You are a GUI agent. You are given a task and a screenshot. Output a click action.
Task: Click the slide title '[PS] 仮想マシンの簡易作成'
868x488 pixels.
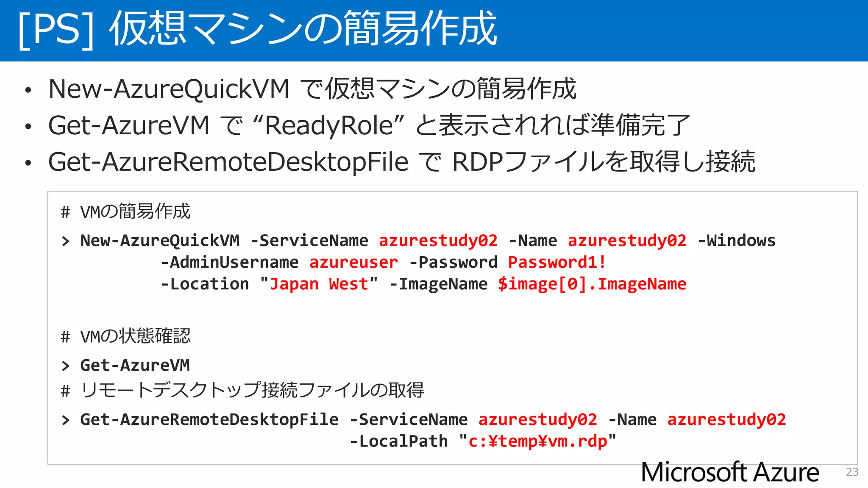[258, 29]
